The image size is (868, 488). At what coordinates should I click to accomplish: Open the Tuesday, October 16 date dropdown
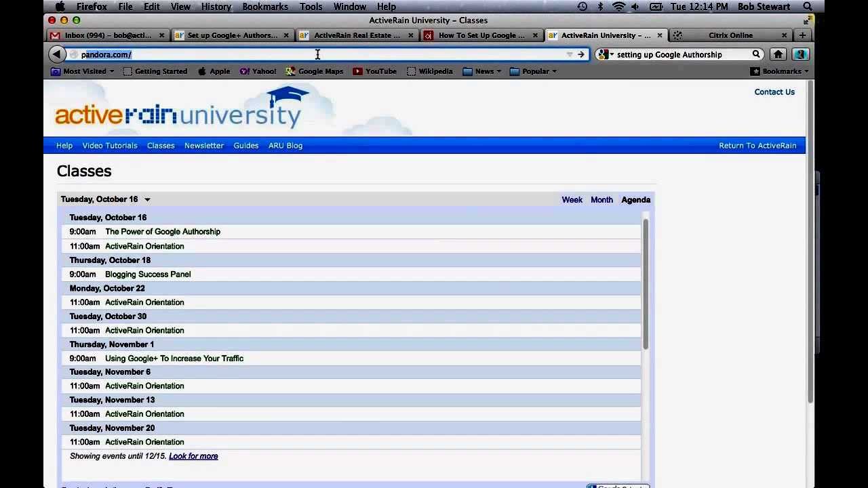pyautogui.click(x=147, y=199)
